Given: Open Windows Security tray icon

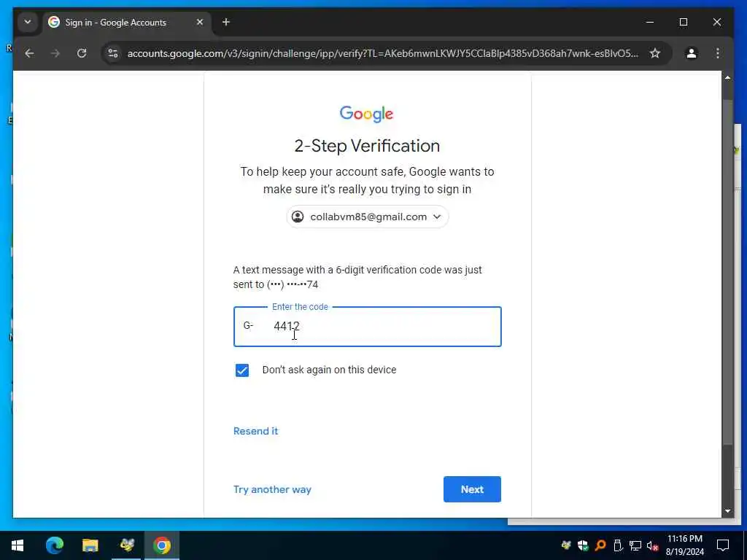Looking at the screenshot, I should 583,545.
